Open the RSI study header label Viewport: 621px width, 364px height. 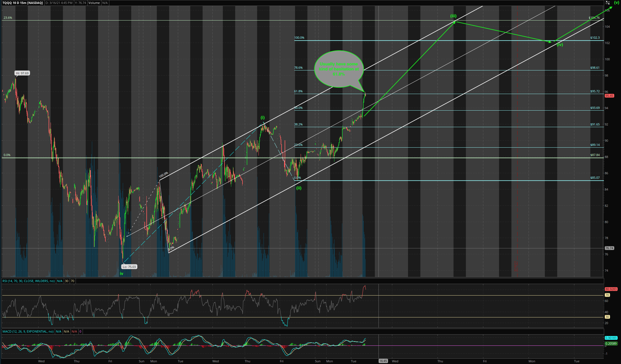click(29, 281)
